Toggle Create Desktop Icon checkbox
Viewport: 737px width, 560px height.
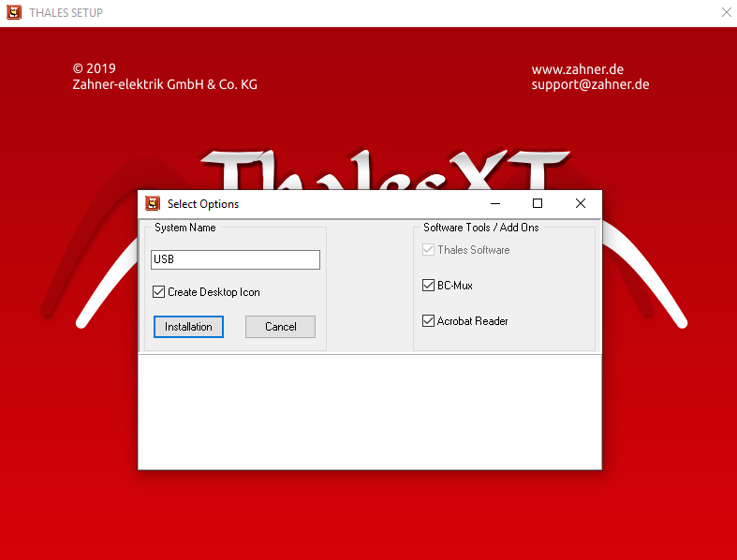click(x=159, y=292)
